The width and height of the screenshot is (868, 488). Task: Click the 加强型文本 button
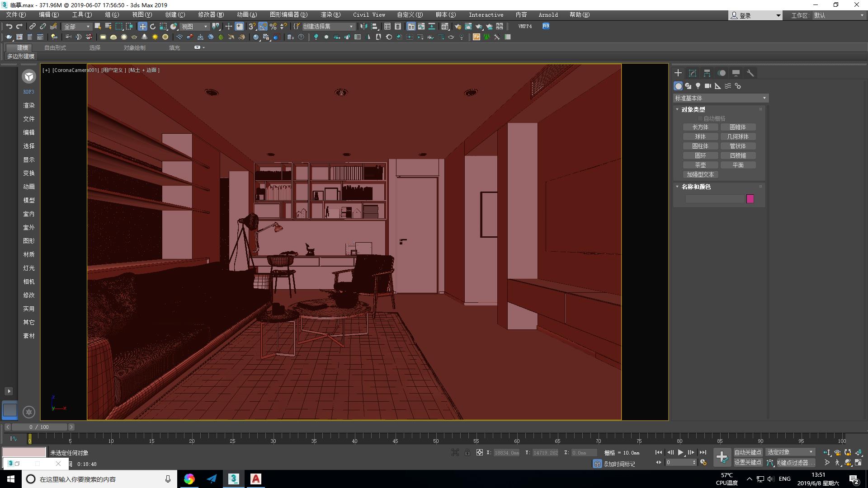point(700,175)
